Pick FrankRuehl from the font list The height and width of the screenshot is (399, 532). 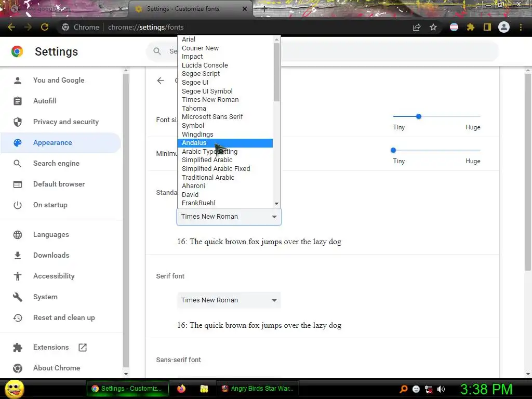click(225, 203)
